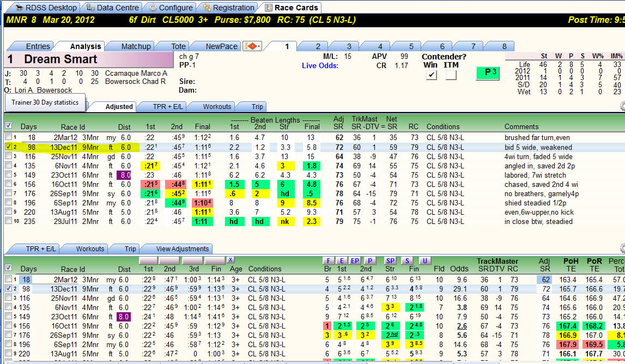Click the F running-style filter button
This screenshot has height=364, width=625.
328,261
